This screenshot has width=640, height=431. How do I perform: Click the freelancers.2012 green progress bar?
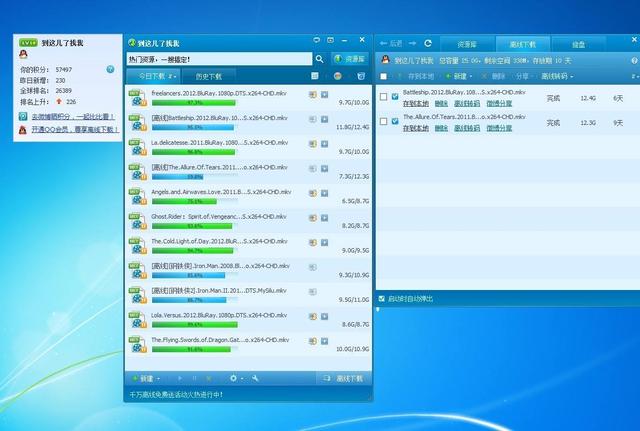tap(195, 103)
